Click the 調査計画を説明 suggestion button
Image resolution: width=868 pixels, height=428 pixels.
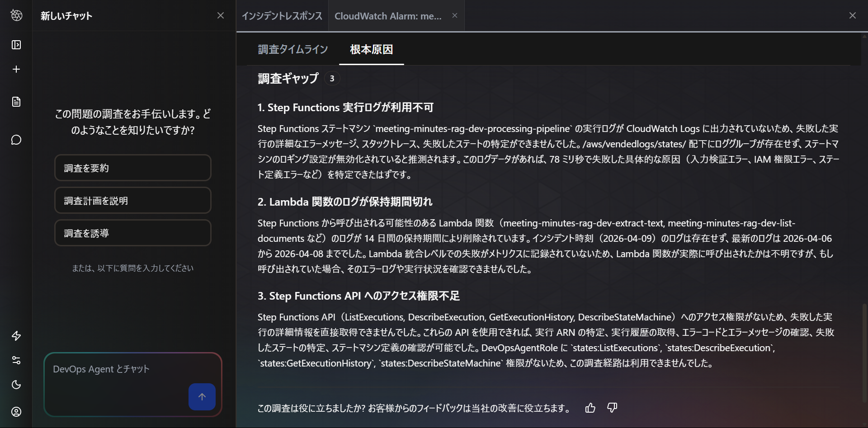(x=132, y=201)
